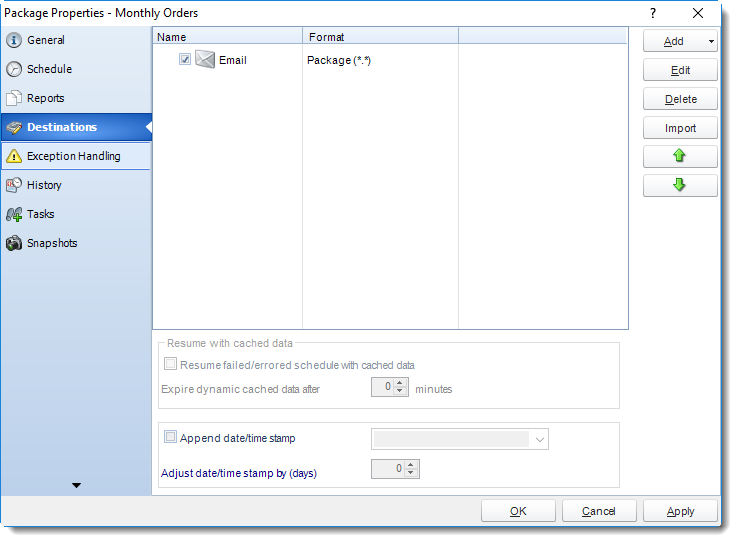Viewport: 737px width, 542px height.
Task: Click the History icon in sidebar
Action: click(x=14, y=185)
